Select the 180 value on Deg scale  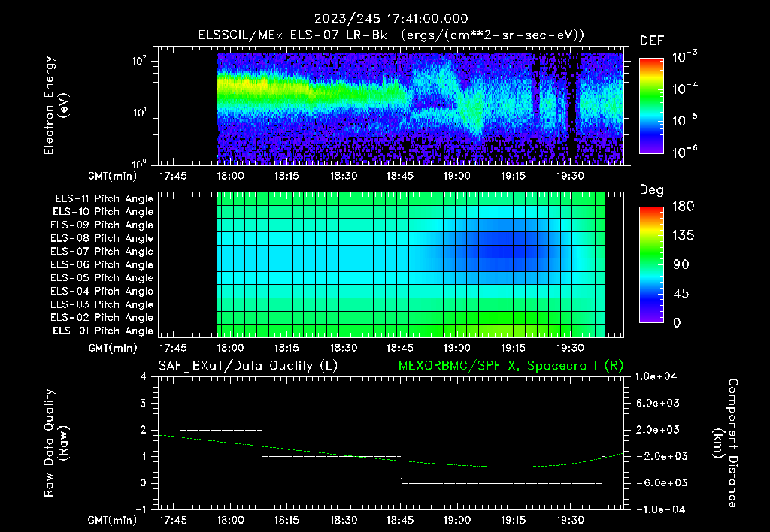(683, 206)
